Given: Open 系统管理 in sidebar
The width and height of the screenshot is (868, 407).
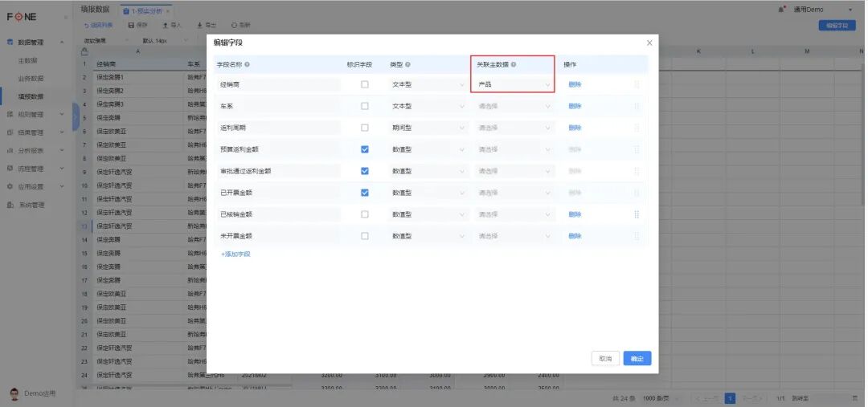Looking at the screenshot, I should tap(31, 206).
